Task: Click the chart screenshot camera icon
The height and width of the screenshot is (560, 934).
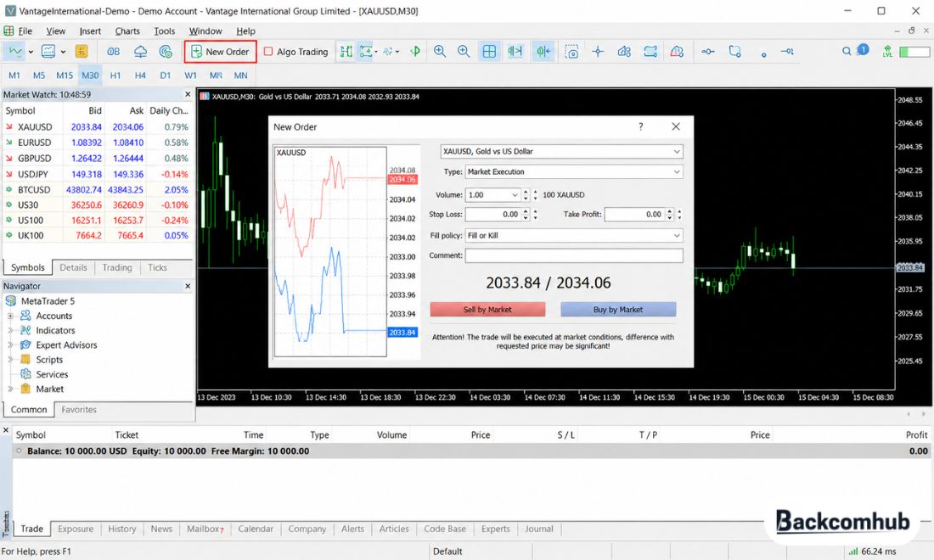Action: [571, 53]
